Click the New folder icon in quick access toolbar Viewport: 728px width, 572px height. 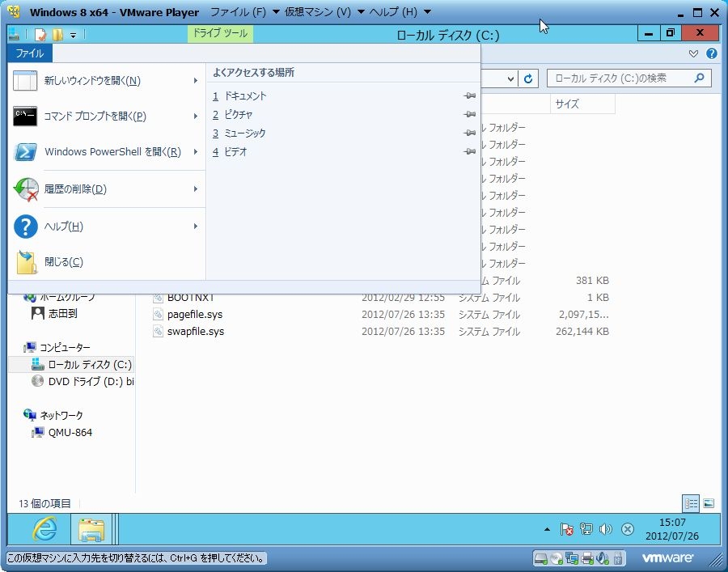pyautogui.click(x=57, y=35)
